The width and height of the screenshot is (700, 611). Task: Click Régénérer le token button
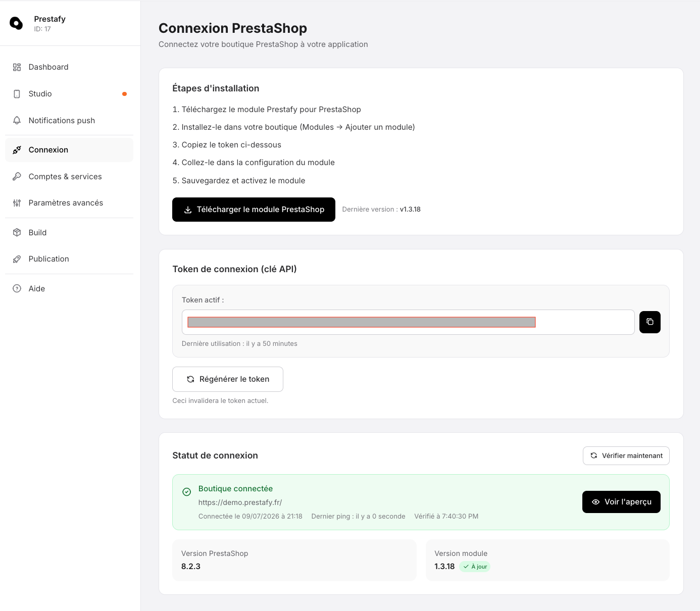point(228,379)
